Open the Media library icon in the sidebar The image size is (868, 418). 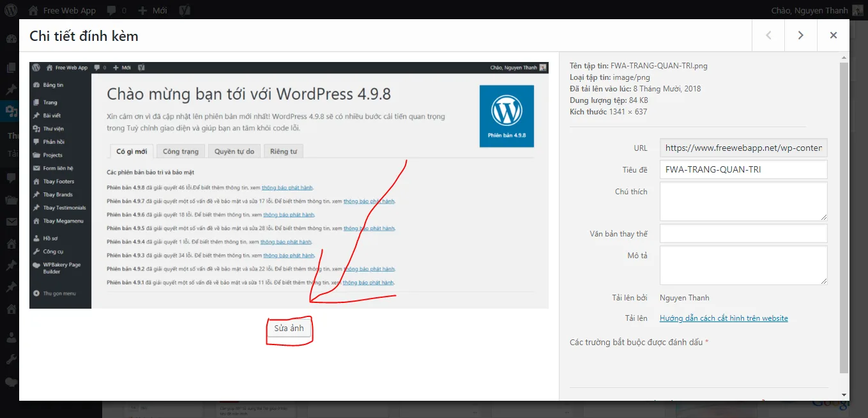tap(11, 112)
